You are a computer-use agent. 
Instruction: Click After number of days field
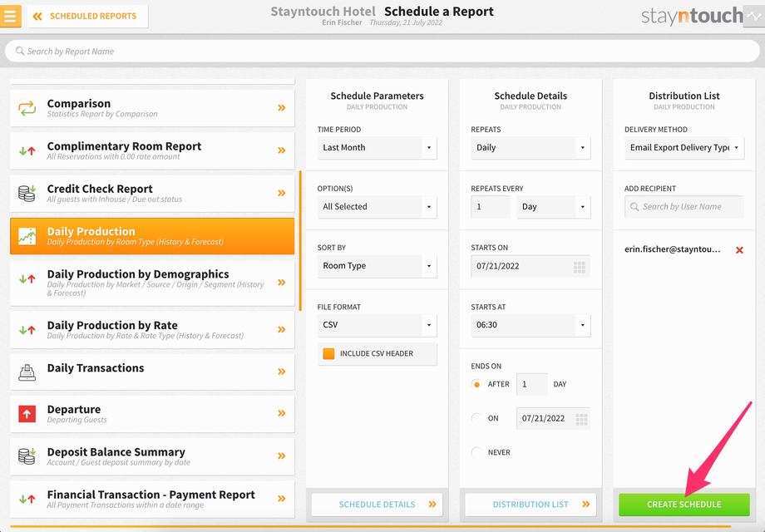click(532, 384)
